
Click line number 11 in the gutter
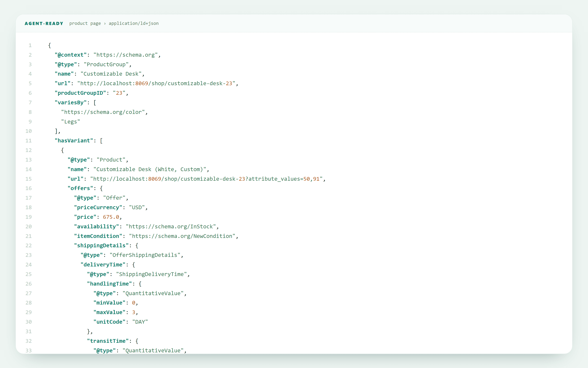(x=29, y=140)
